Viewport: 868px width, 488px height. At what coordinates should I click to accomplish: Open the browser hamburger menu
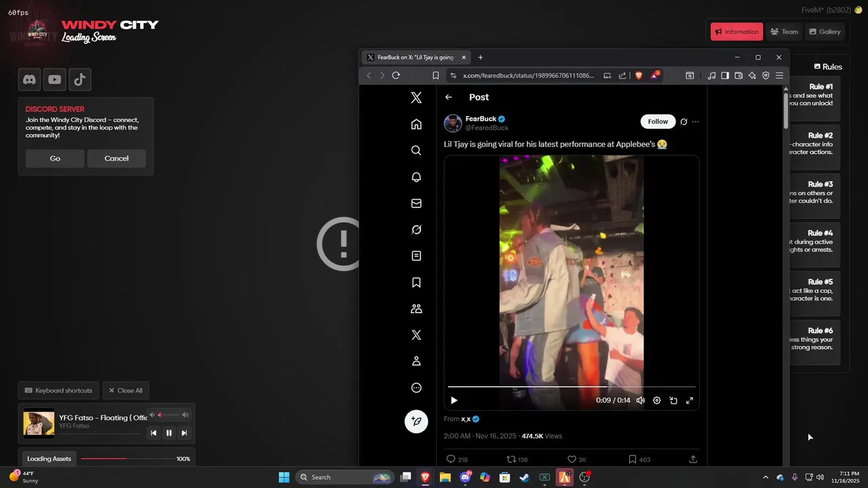(779, 75)
